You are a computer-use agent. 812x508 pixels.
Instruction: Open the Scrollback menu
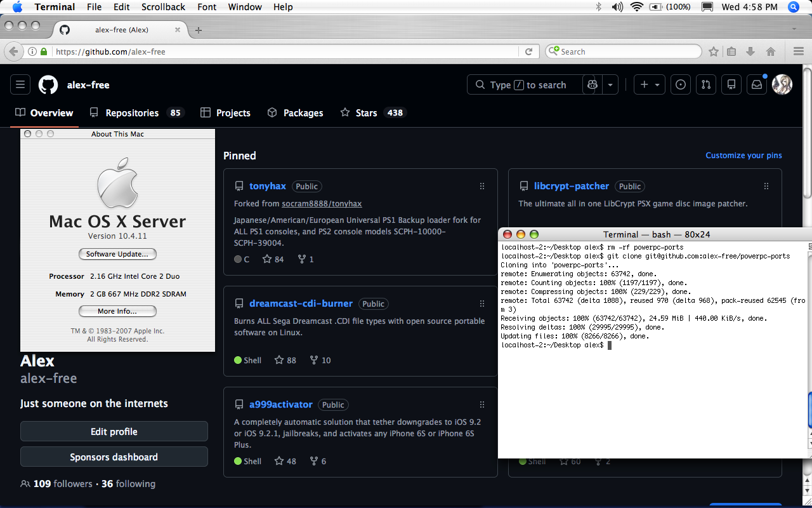click(163, 7)
